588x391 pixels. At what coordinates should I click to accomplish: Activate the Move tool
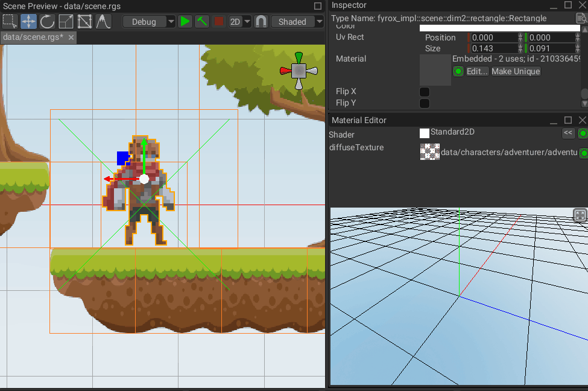[x=28, y=22]
